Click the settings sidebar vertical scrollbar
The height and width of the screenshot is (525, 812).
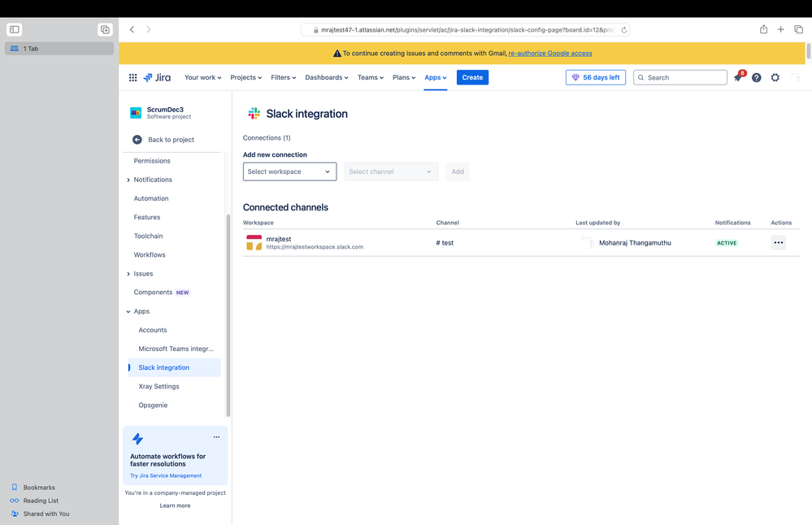click(228, 315)
